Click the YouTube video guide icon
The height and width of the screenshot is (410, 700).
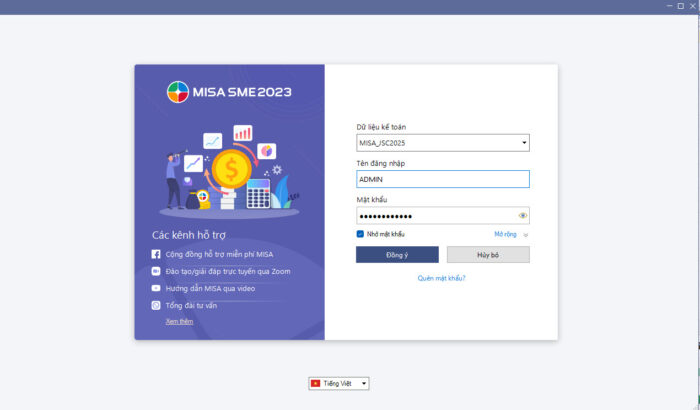point(156,288)
